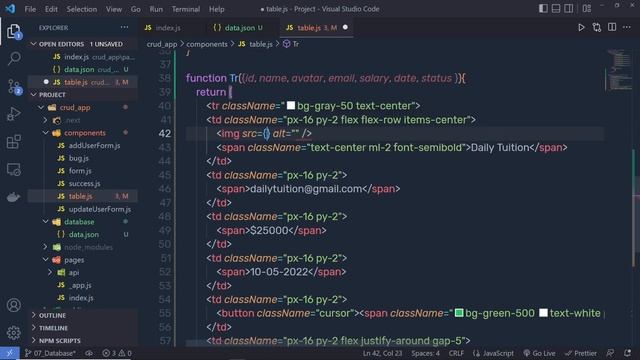Image resolution: width=640 pixels, height=360 pixels.
Task: Open addUserForm.js in the explorer
Action: [94, 146]
